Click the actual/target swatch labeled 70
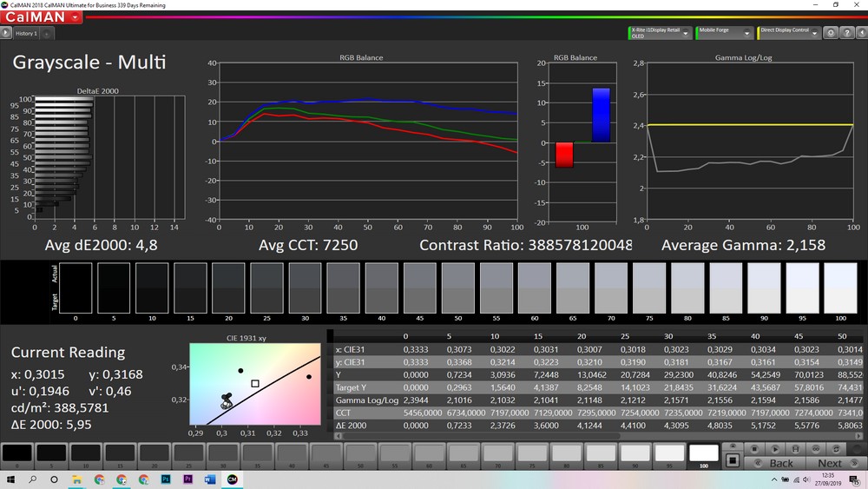 610,288
